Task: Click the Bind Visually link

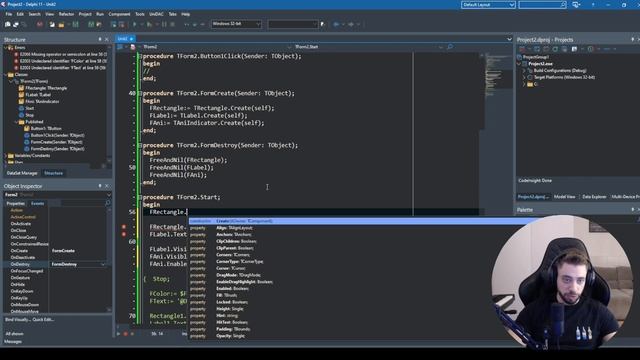Action: click(17, 320)
